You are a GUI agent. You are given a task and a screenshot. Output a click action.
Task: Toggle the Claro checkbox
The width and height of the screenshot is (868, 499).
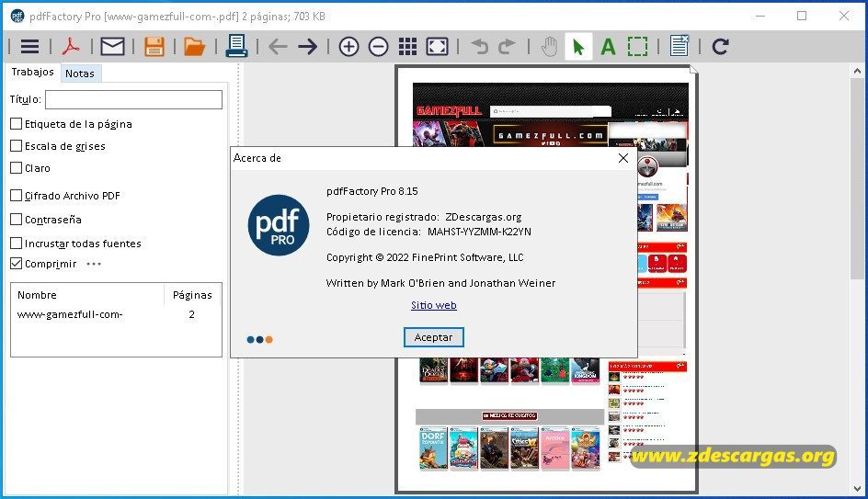pyautogui.click(x=16, y=168)
